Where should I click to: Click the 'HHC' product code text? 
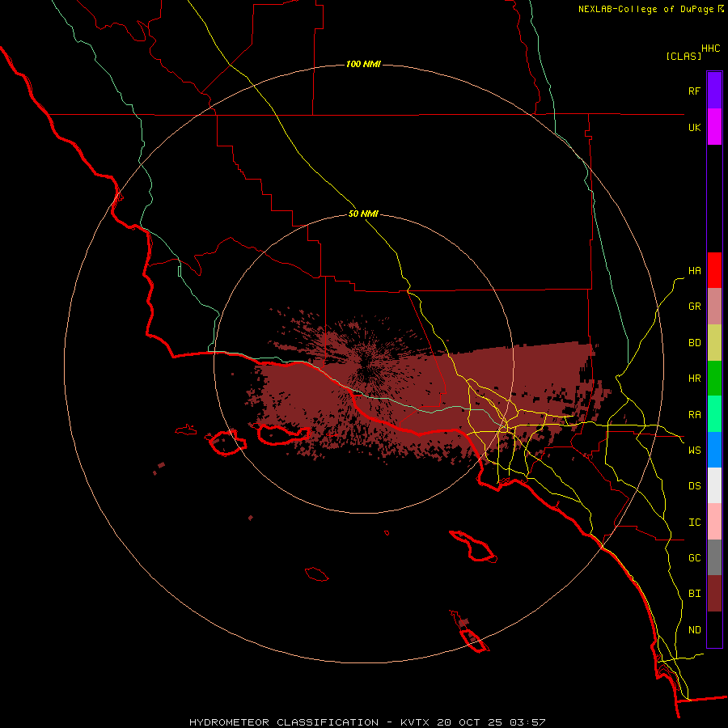(x=711, y=49)
